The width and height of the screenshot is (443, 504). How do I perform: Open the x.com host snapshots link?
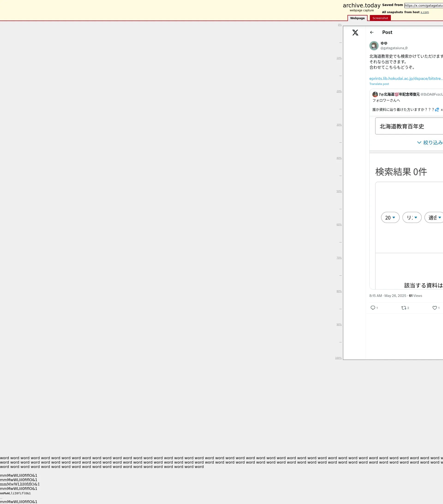coord(425,12)
